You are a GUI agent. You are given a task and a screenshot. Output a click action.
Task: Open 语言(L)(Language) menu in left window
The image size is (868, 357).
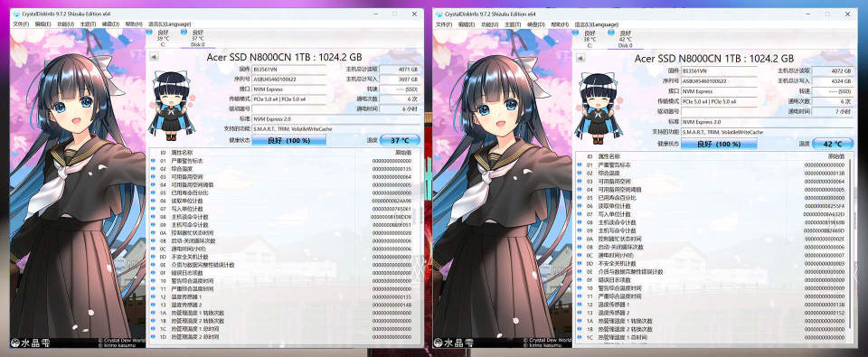tap(169, 24)
